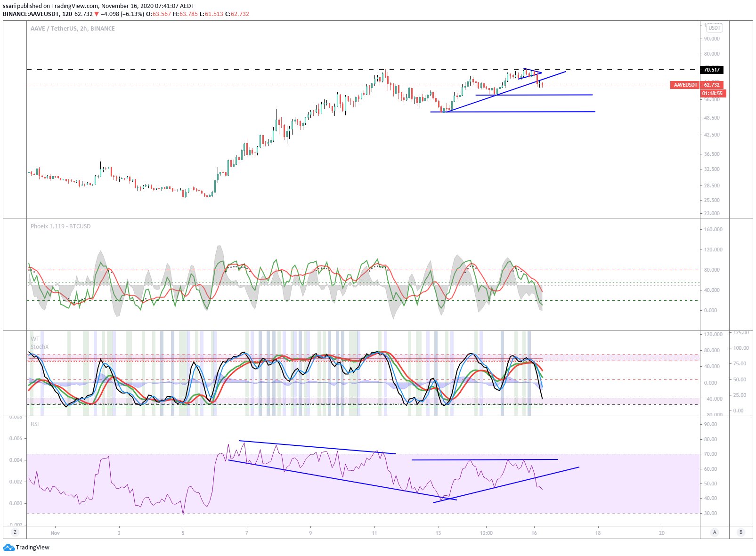
Task: Click the TradingView logo
Action: 26,547
